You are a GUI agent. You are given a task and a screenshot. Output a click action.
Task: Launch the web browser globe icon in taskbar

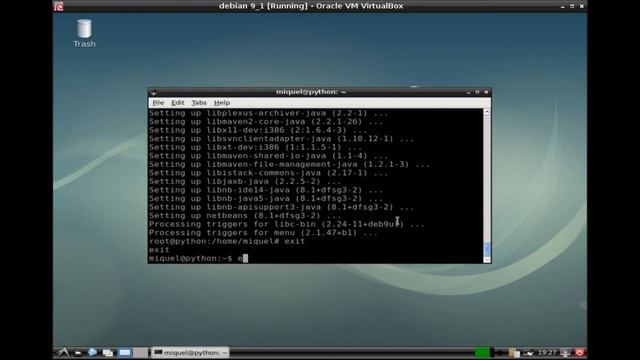tap(93, 352)
